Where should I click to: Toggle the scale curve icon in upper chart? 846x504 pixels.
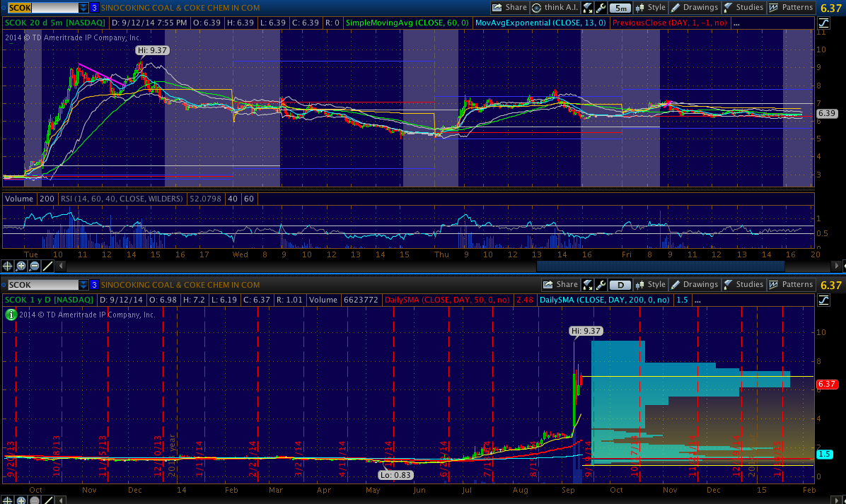(823, 23)
